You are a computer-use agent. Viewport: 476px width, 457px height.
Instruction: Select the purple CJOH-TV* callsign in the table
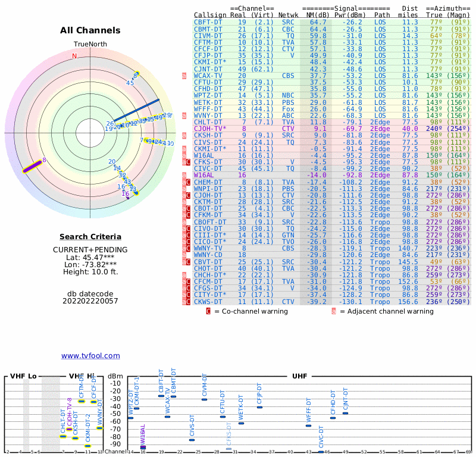210,129
